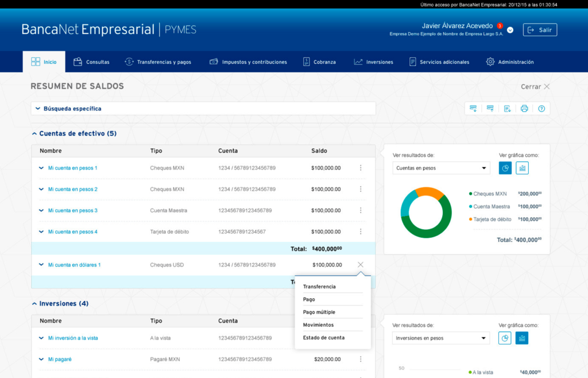This screenshot has height=378, width=588.
Task: Click the Saldo column header
Action: (x=319, y=151)
